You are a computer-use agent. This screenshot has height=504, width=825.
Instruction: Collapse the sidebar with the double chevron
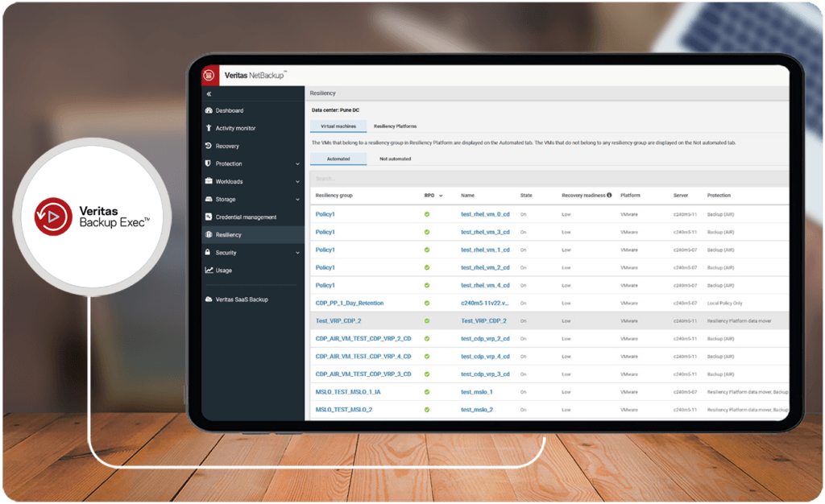209,93
